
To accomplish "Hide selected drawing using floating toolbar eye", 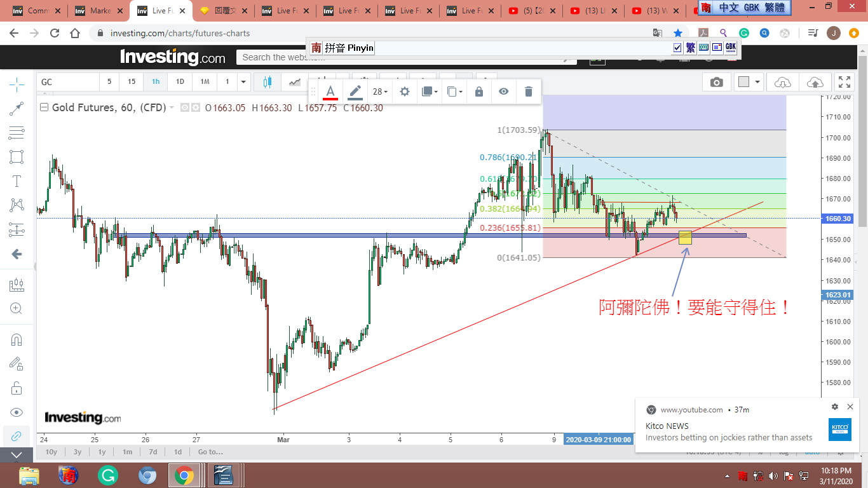I will coord(504,91).
